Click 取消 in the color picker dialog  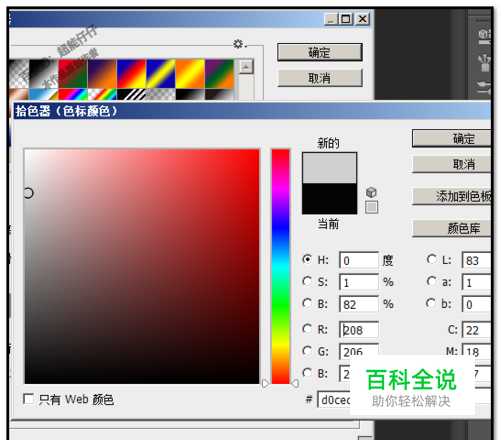pyautogui.click(x=452, y=164)
